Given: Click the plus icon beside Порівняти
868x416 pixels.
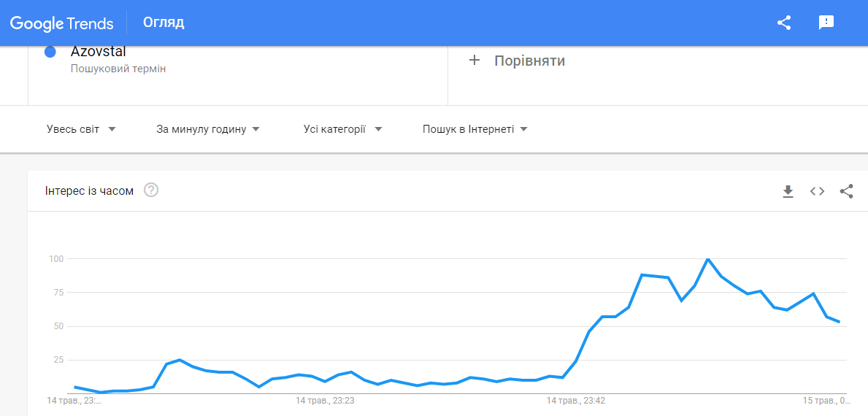Looking at the screenshot, I should pos(475,61).
